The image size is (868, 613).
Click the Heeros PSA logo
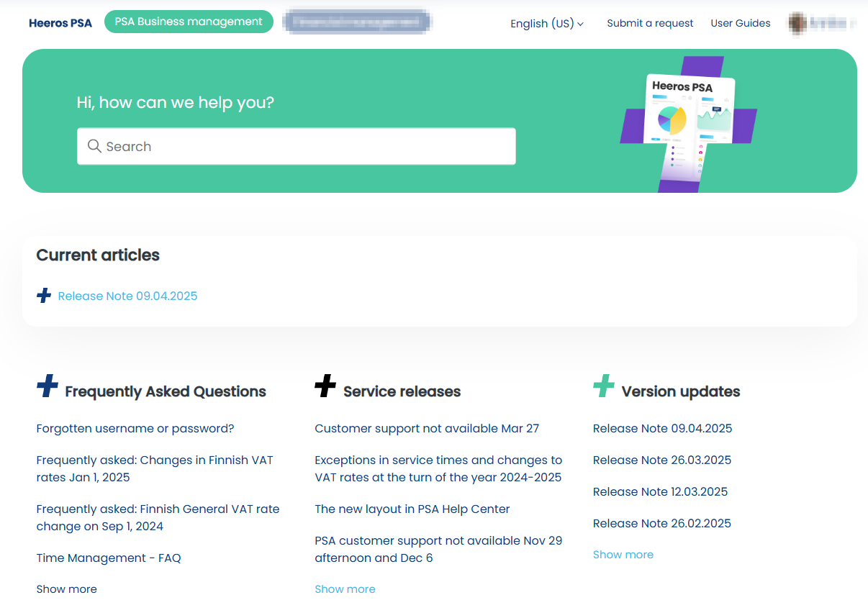tap(60, 23)
